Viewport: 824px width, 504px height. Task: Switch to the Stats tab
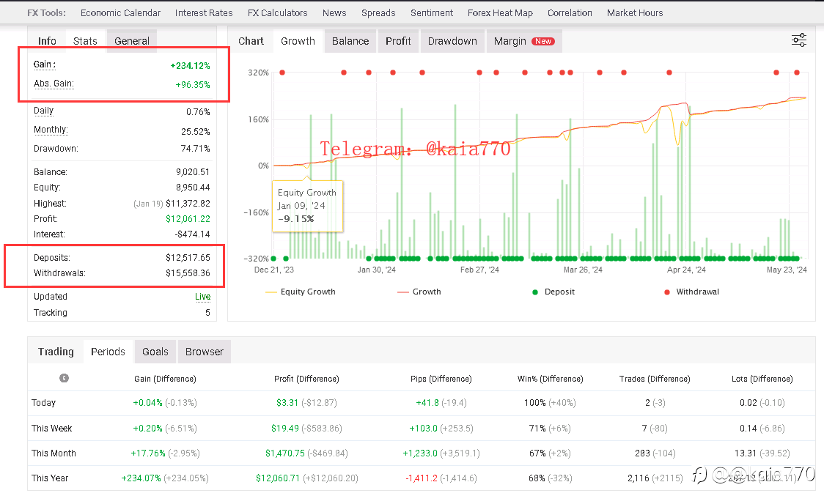pos(85,41)
